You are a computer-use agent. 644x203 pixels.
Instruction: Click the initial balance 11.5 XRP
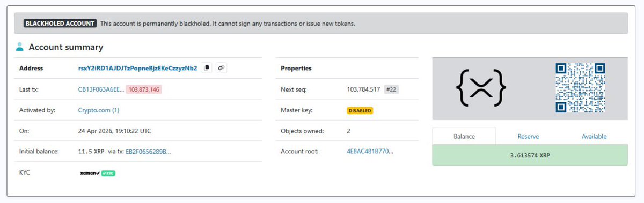(x=91, y=152)
